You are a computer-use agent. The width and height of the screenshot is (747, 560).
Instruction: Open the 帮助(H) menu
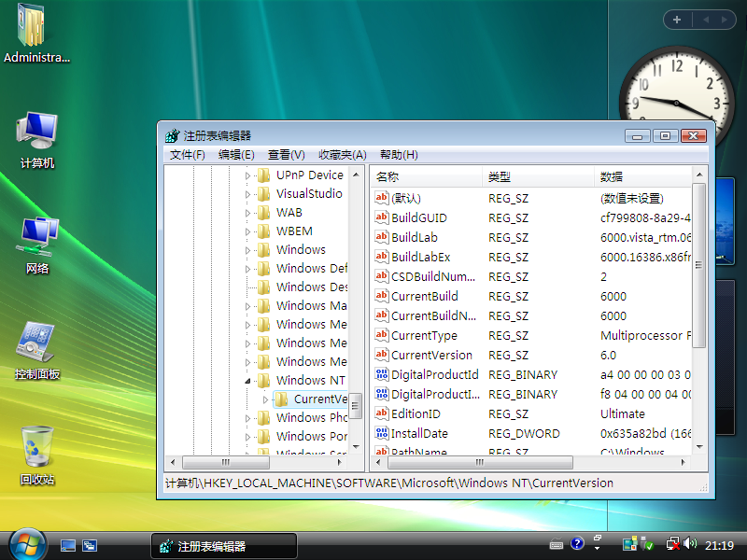[399, 155]
